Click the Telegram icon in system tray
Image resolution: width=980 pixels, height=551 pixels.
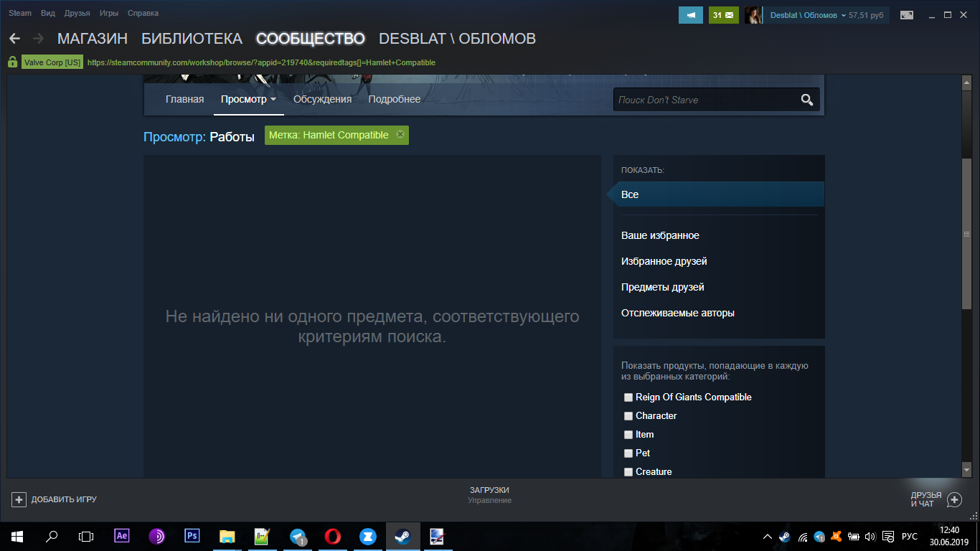tap(819, 536)
